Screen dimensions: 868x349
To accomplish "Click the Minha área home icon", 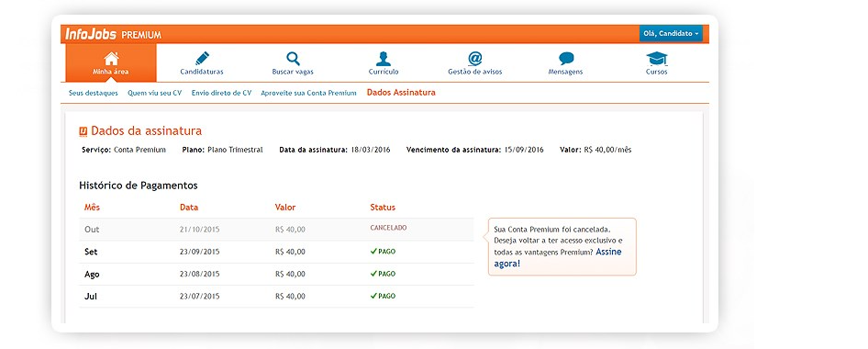I will point(111,59).
